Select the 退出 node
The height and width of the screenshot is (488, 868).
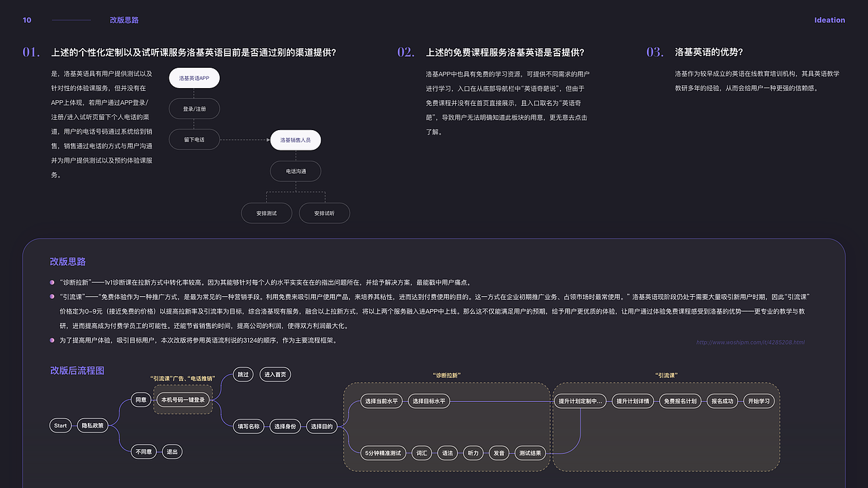tap(172, 451)
